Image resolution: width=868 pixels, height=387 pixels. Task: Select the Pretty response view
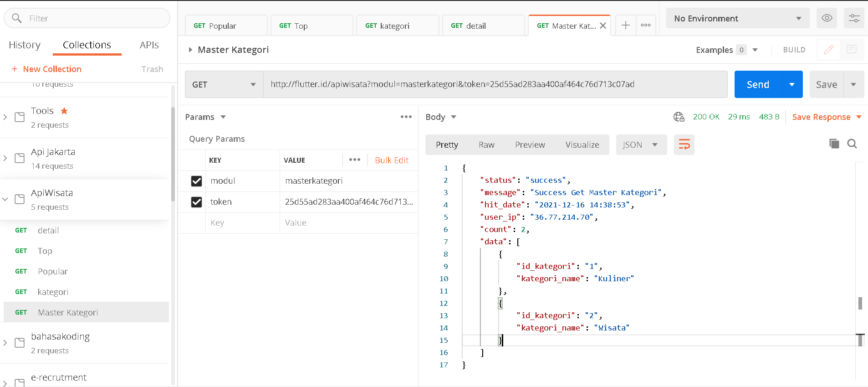pyautogui.click(x=447, y=145)
